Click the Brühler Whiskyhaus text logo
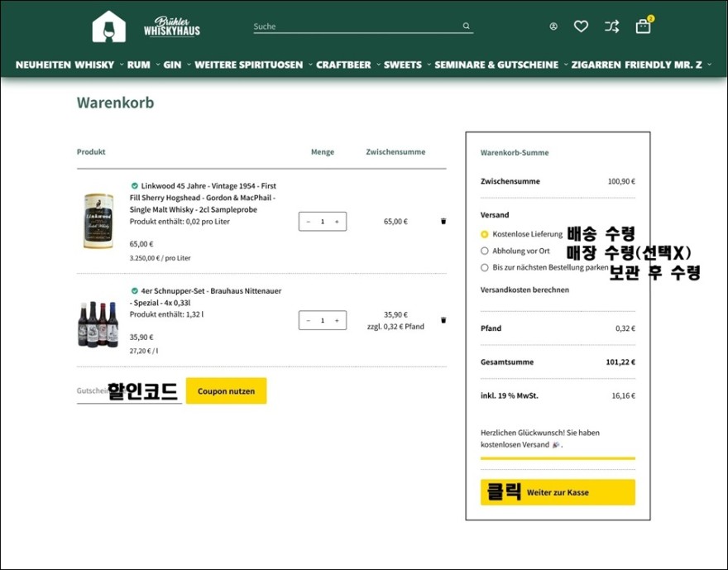The image size is (728, 570). pos(172,27)
